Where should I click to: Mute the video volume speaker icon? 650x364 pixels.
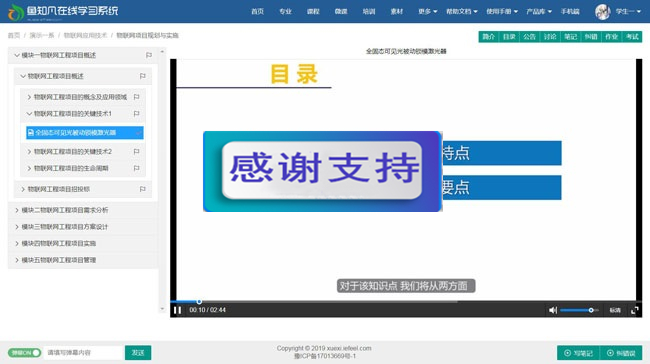click(x=553, y=310)
